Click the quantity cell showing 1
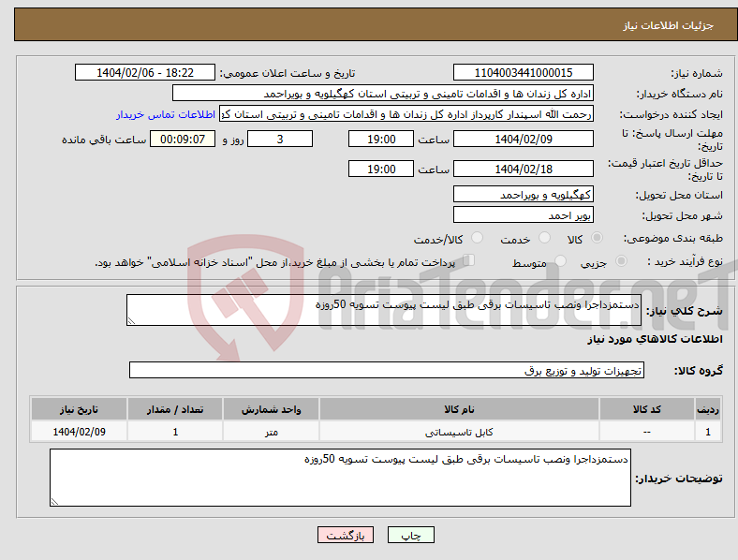This screenshot has width=738, height=560. [x=175, y=432]
